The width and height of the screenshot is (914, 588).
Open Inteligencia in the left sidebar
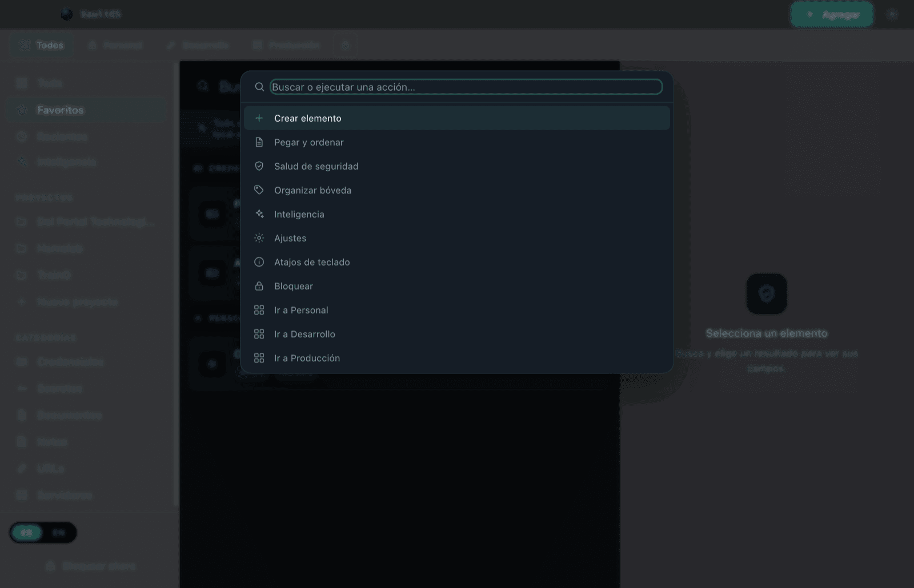86,162
